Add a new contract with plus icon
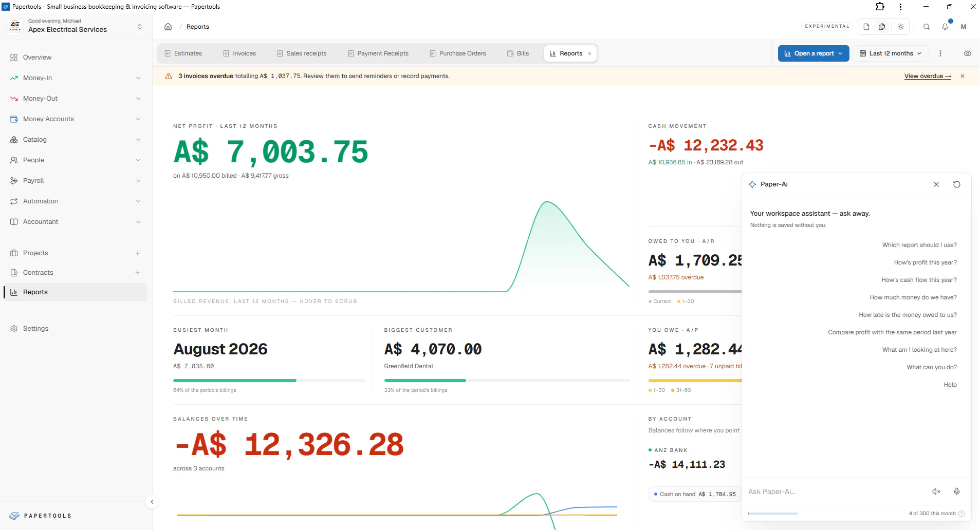This screenshot has height=530, width=980. point(138,273)
